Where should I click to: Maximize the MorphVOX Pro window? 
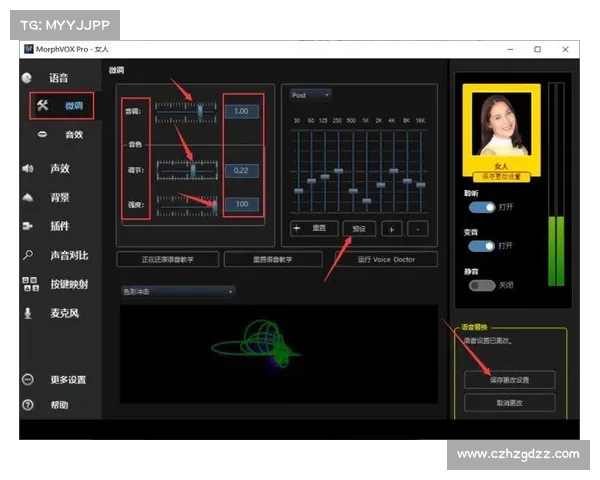538,49
